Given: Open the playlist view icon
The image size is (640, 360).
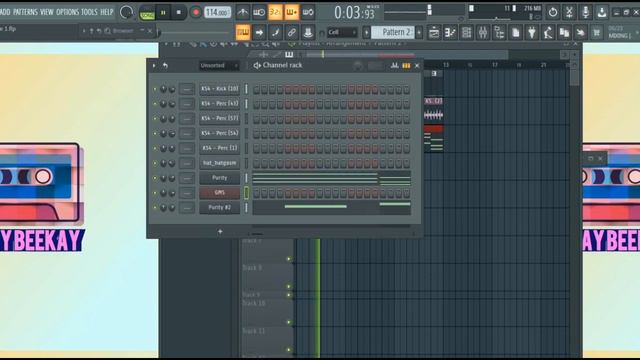Looking at the screenshot, I should tap(433, 32).
